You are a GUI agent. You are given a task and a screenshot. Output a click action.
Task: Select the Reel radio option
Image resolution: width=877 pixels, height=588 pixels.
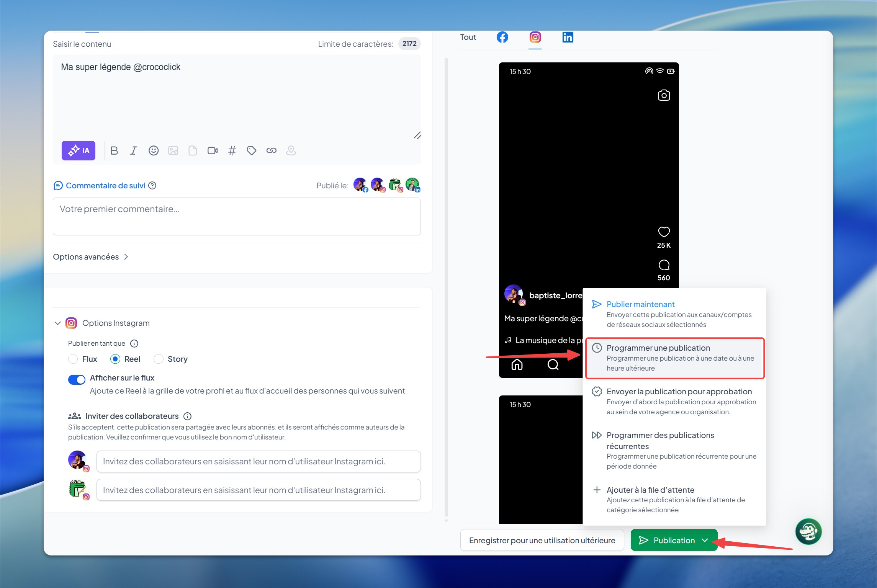115,359
